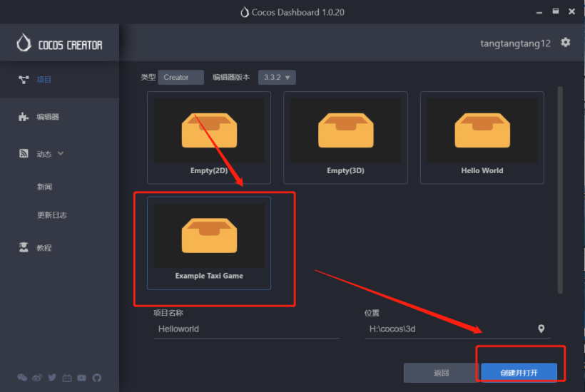The image size is (585, 392).
Task: Click the project tree icon beside 项目
Action: tap(24, 79)
